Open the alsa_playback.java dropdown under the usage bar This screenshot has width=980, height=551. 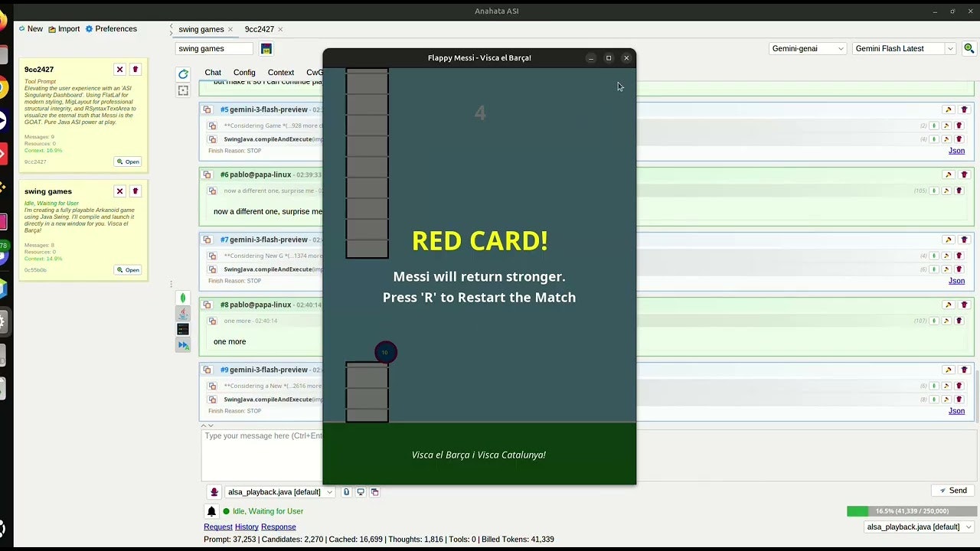(920, 527)
